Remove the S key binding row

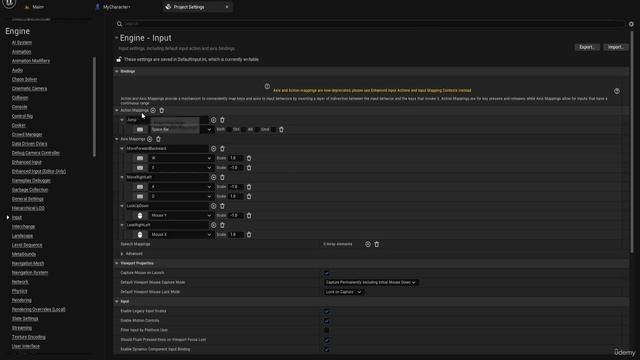[249, 168]
